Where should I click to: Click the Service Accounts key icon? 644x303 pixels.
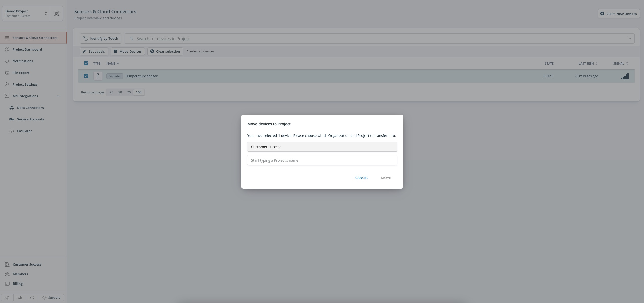click(12, 119)
